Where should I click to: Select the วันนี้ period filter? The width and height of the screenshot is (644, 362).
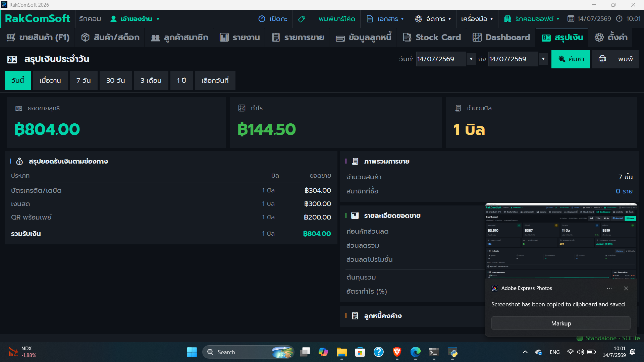tap(18, 80)
